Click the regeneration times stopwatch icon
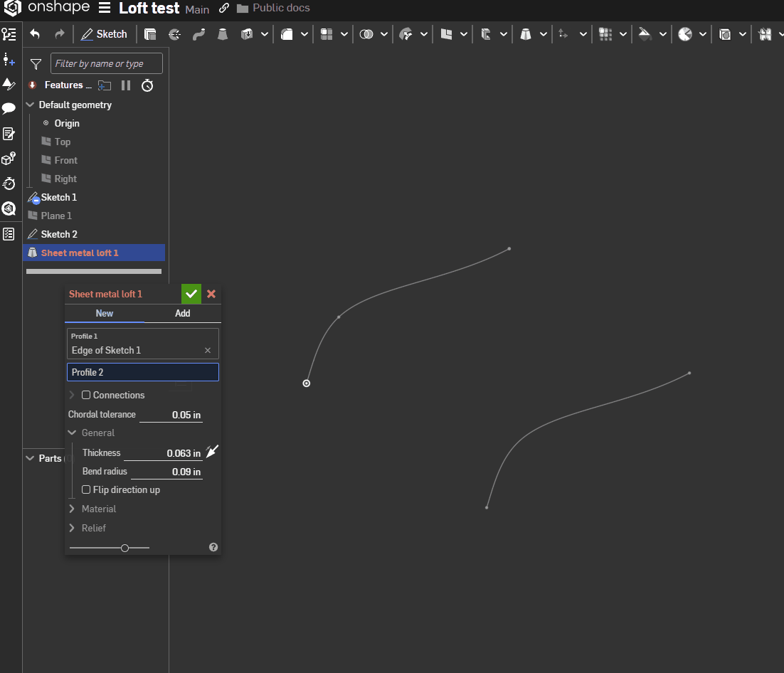Image resolution: width=784 pixels, height=673 pixels. click(147, 85)
